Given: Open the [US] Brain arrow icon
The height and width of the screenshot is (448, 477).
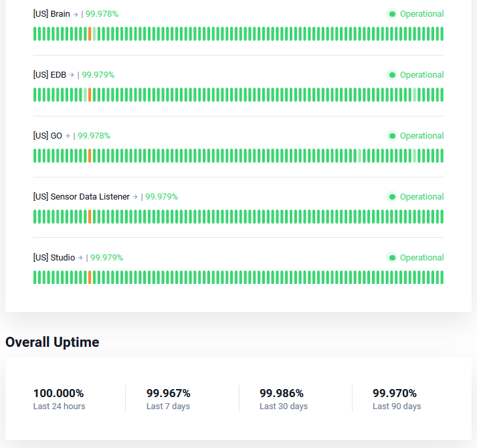Looking at the screenshot, I should point(76,14).
